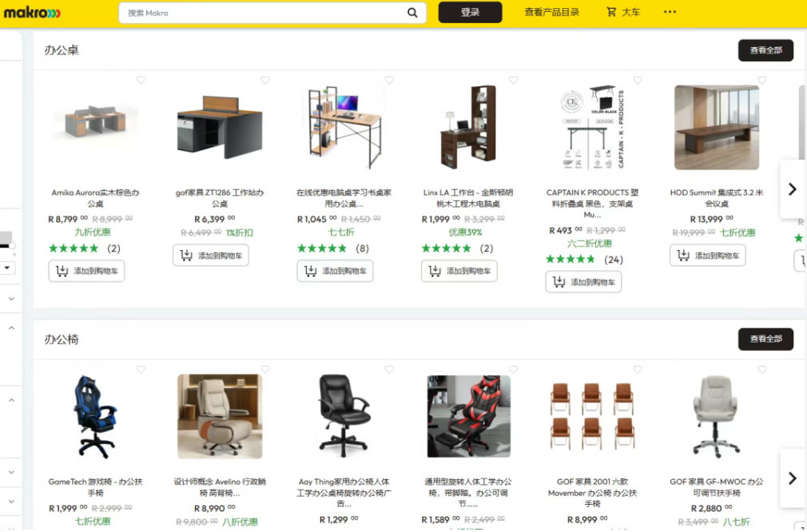Click the search magnifier icon

pyautogui.click(x=412, y=13)
